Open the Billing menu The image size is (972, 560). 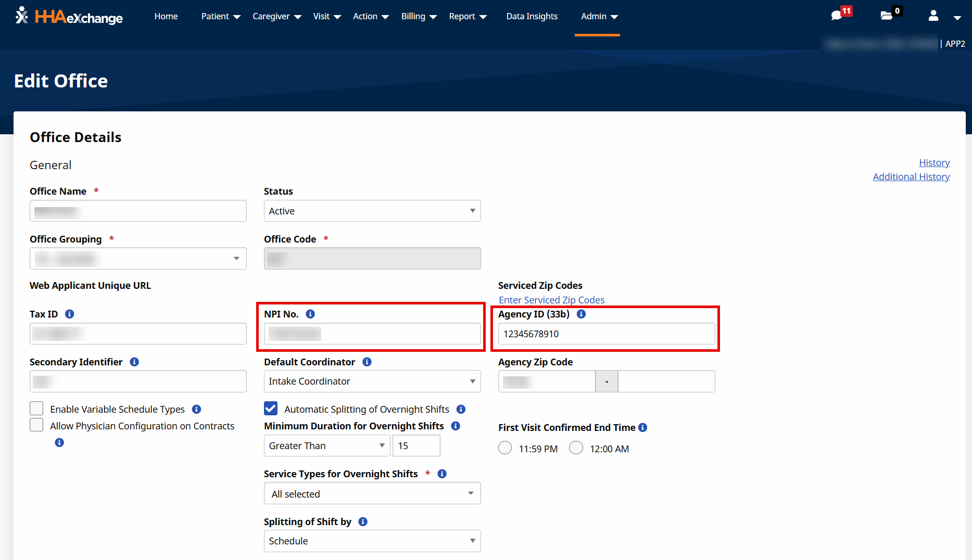[419, 17]
